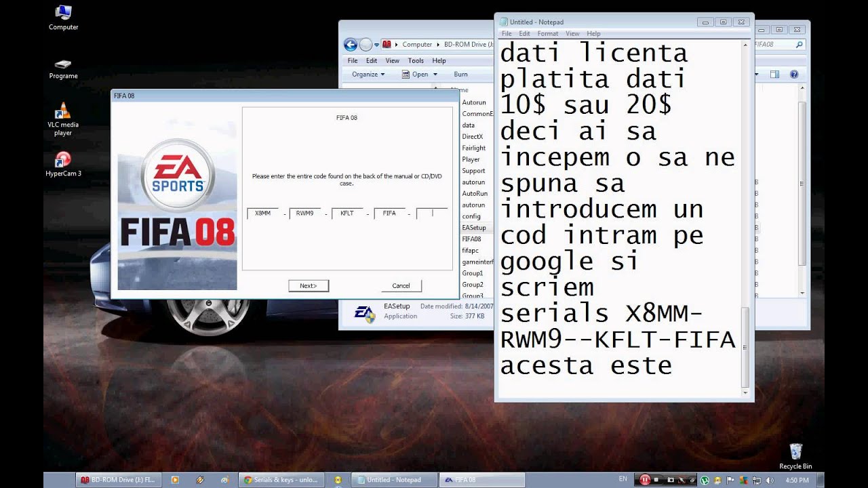Select the Fairlight folder in file list

click(474, 148)
